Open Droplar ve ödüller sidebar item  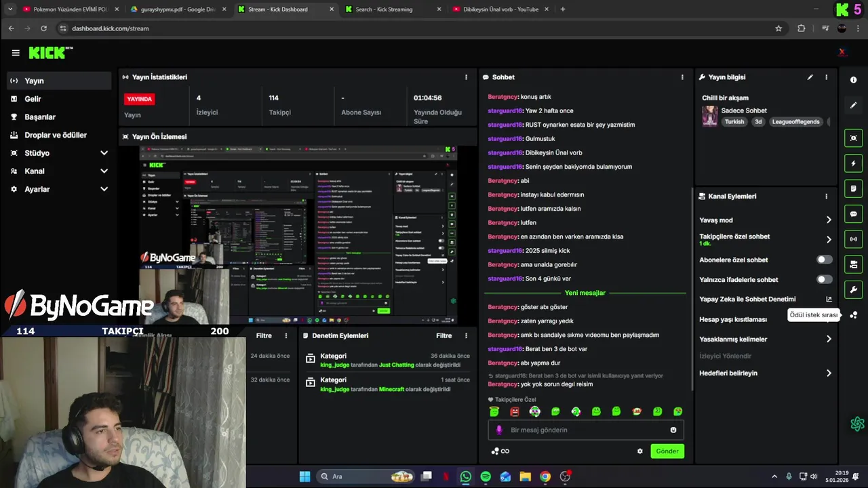point(58,135)
